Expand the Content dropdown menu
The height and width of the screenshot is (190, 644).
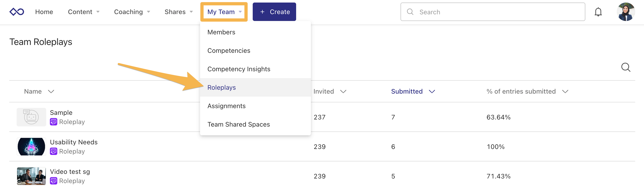pyautogui.click(x=83, y=12)
